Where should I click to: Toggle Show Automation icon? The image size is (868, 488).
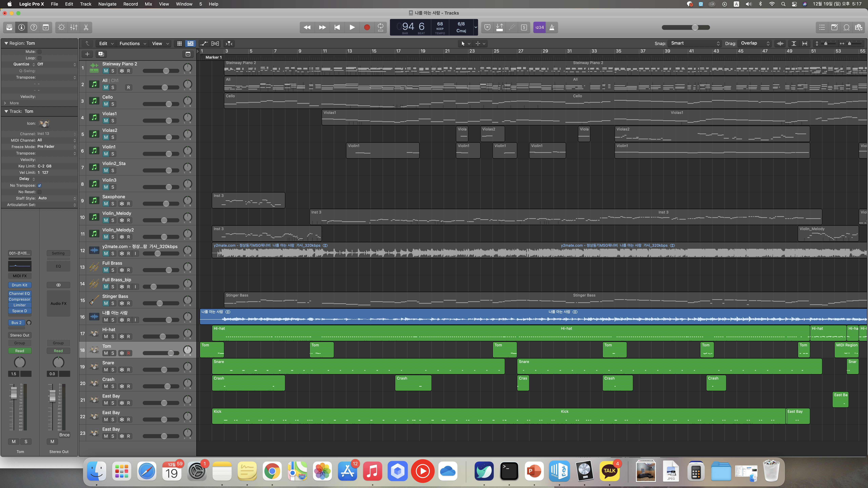(x=204, y=43)
